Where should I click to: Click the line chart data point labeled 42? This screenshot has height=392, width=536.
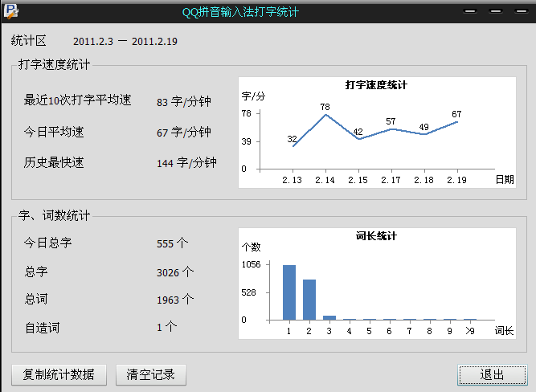pos(358,139)
